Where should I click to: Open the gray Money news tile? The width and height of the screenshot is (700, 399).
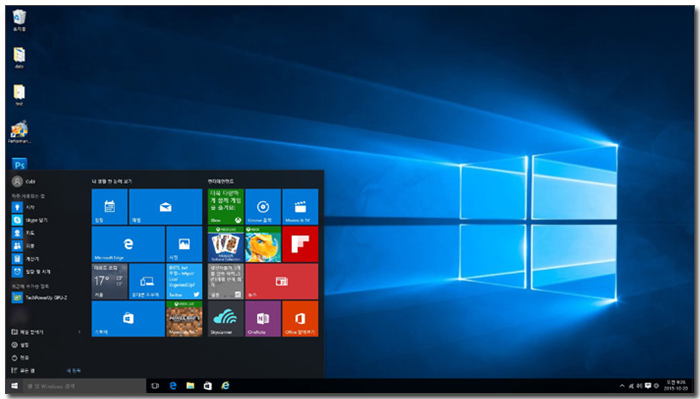[x=225, y=281]
